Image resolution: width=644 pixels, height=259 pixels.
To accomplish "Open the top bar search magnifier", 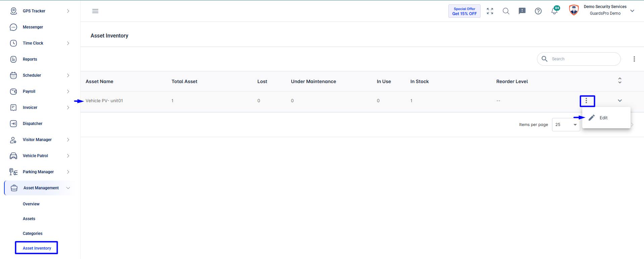I will 506,11.
